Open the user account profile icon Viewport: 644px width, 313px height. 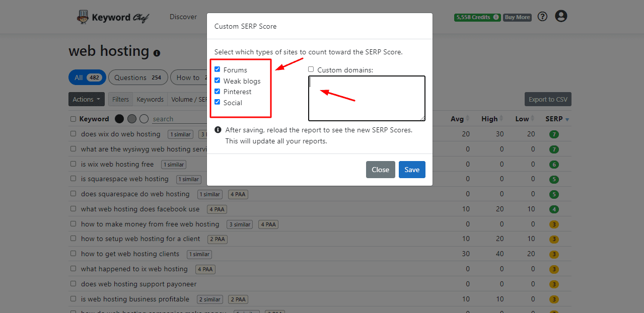click(561, 16)
